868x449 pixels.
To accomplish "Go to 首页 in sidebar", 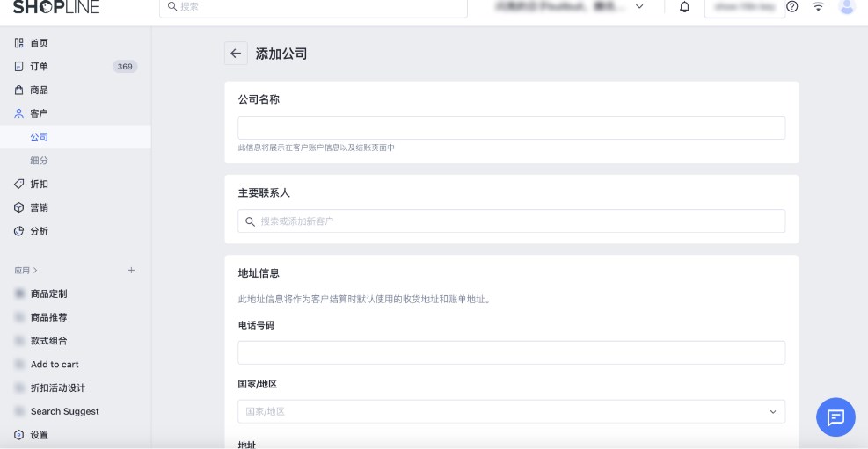I will click(x=40, y=42).
